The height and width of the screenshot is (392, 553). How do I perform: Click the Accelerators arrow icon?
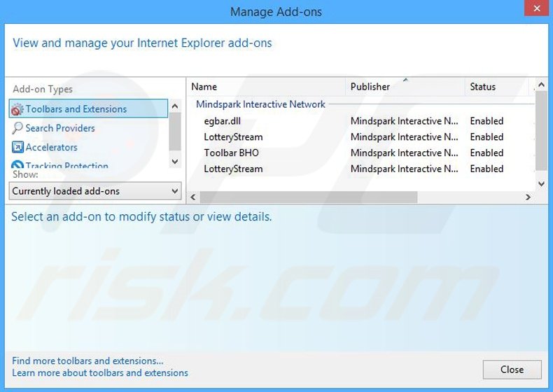pyautogui.click(x=17, y=147)
